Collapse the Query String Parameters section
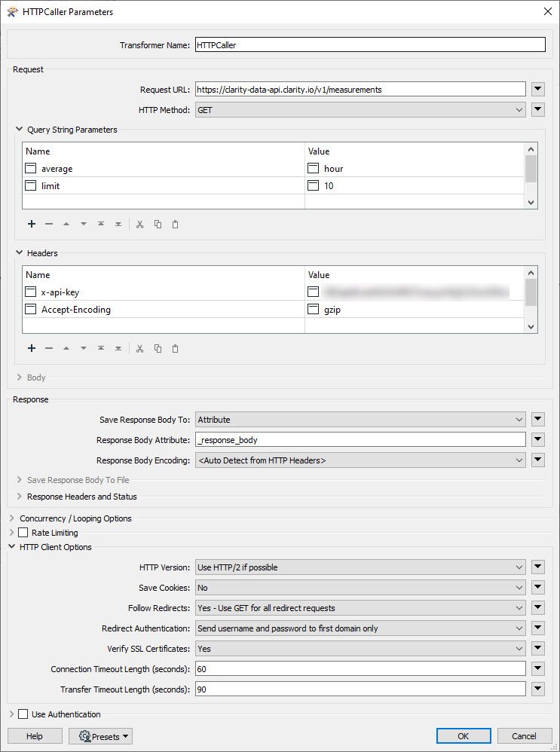Image resolution: width=560 pixels, height=752 pixels. tap(19, 130)
